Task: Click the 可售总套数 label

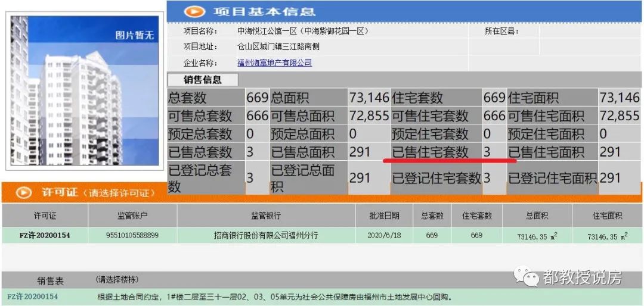Action: pos(200,116)
